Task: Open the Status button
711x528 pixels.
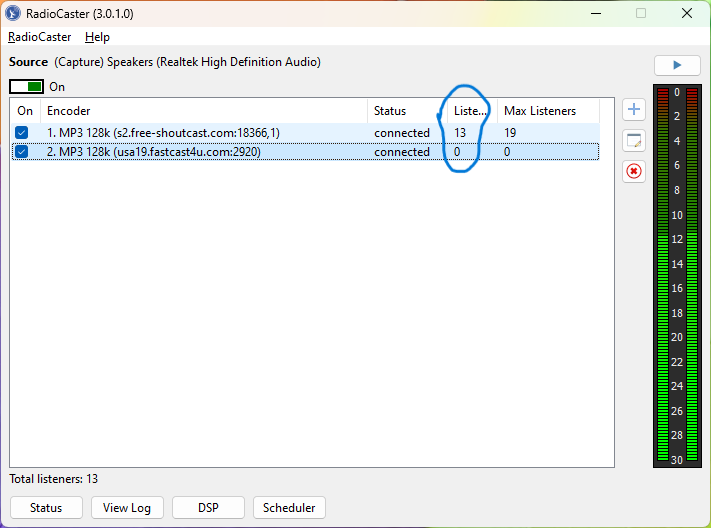Action: coord(46,508)
